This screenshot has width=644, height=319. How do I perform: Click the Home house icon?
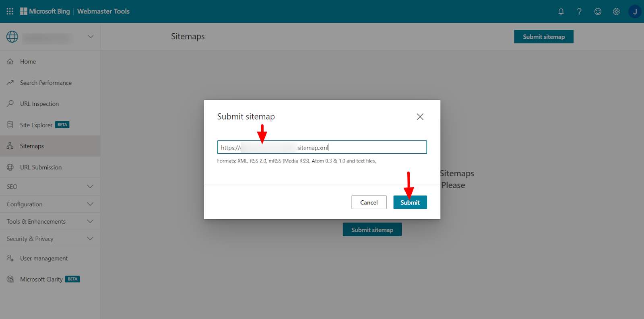(x=10, y=62)
